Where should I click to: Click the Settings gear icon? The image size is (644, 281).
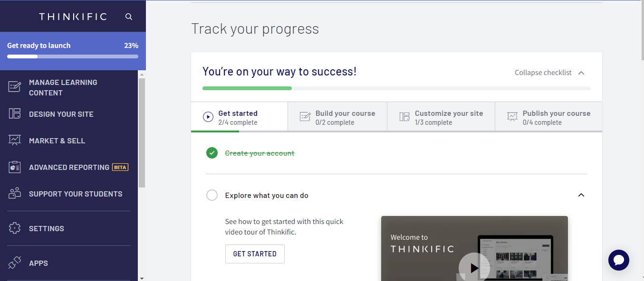point(15,228)
